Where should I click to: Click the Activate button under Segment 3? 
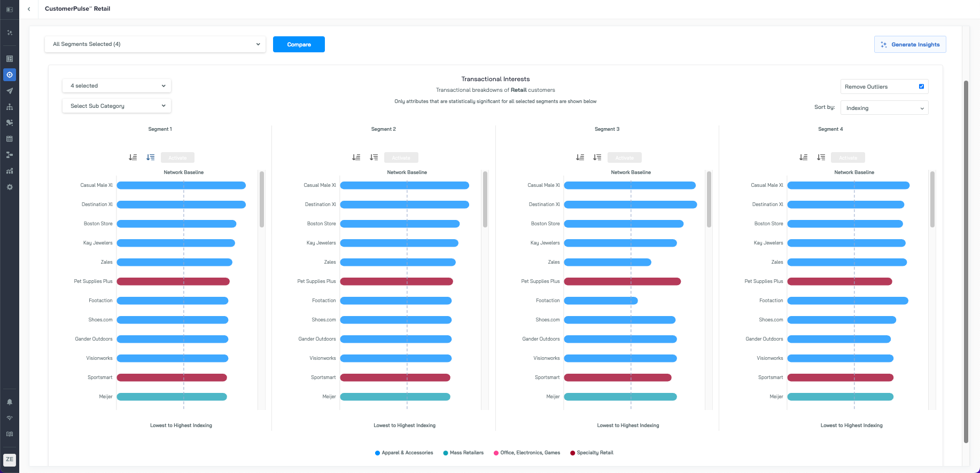pos(624,158)
